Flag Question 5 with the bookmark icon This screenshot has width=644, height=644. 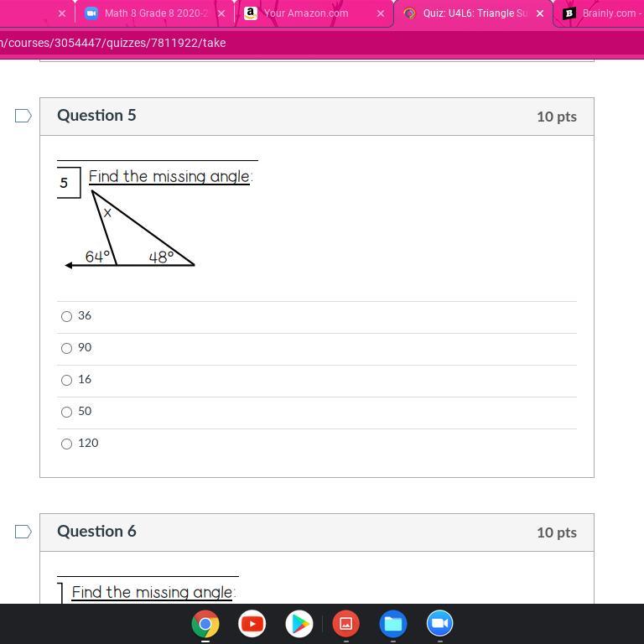pyautogui.click(x=23, y=116)
